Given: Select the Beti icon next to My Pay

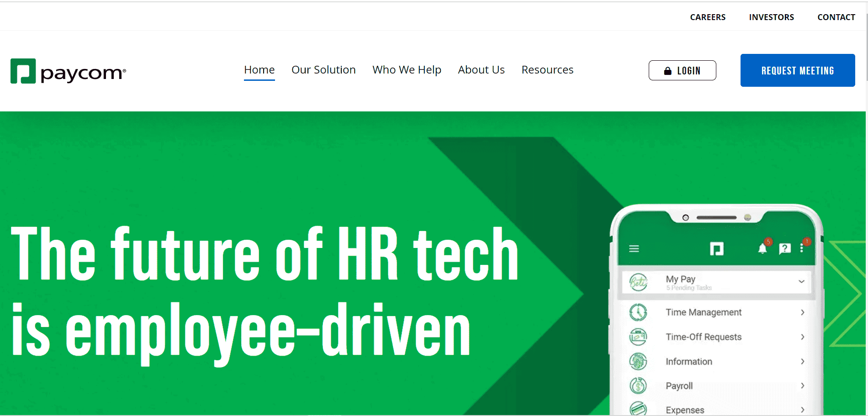Looking at the screenshot, I should click(638, 282).
